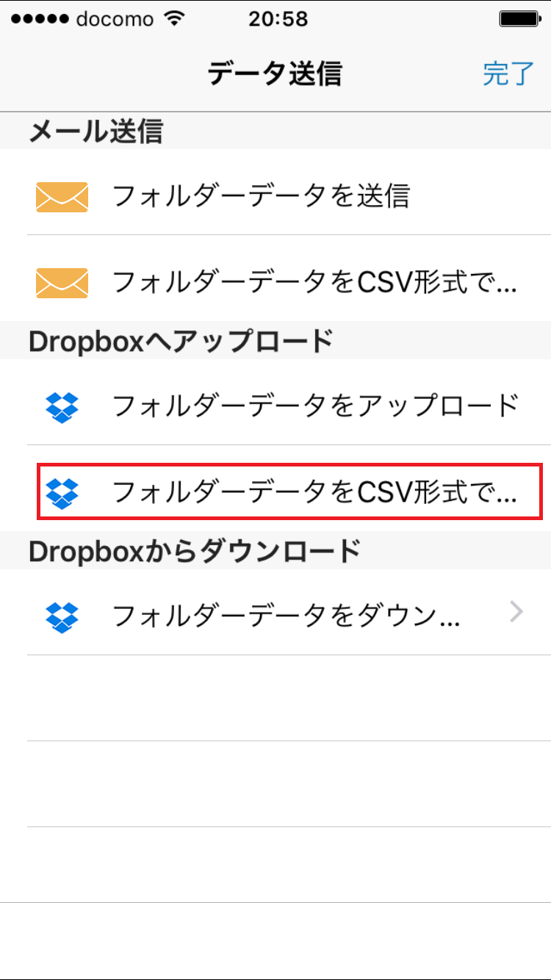
Task: Select the mail フォルダーデータをCSV形式で… option
Action: point(275,278)
